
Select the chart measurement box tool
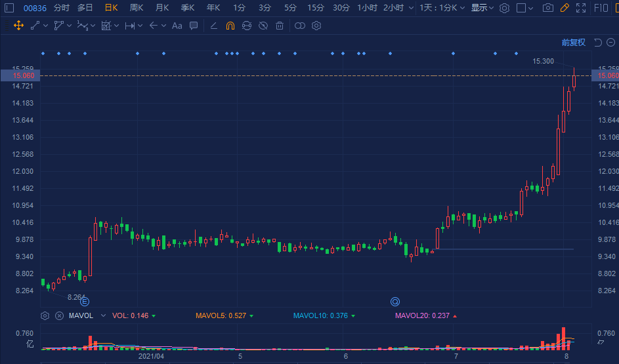coord(106,26)
